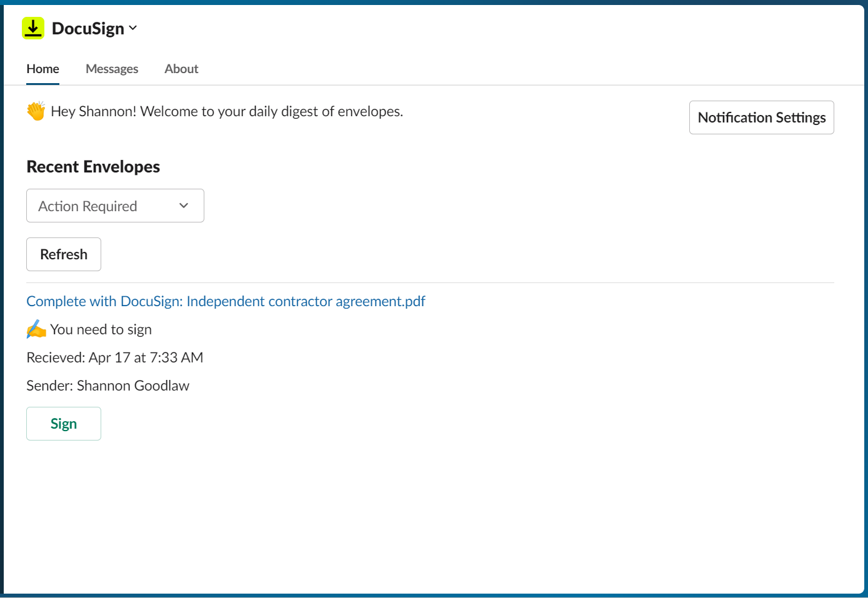Select the 'Hey Shannon!' welcome message
Screen dimensions: 868x598
[227, 111]
